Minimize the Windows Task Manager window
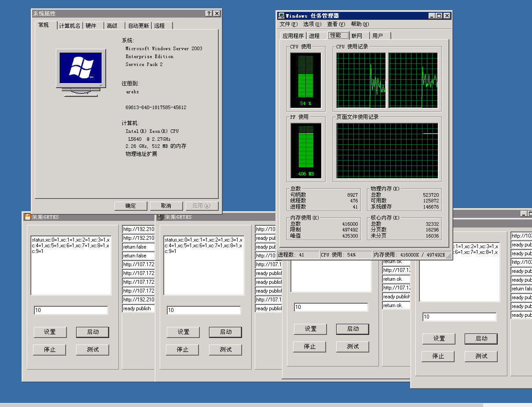This screenshot has height=407, width=532. coord(431,16)
